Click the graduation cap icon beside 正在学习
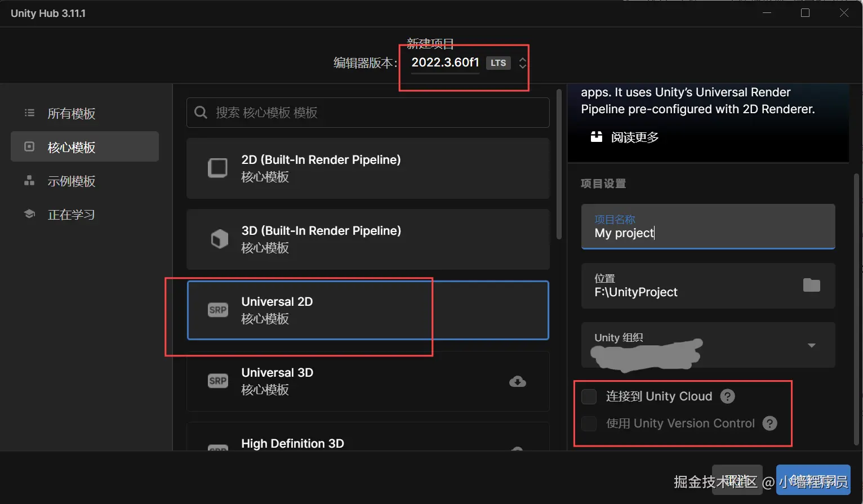Viewport: 863px width, 504px height. (29, 214)
